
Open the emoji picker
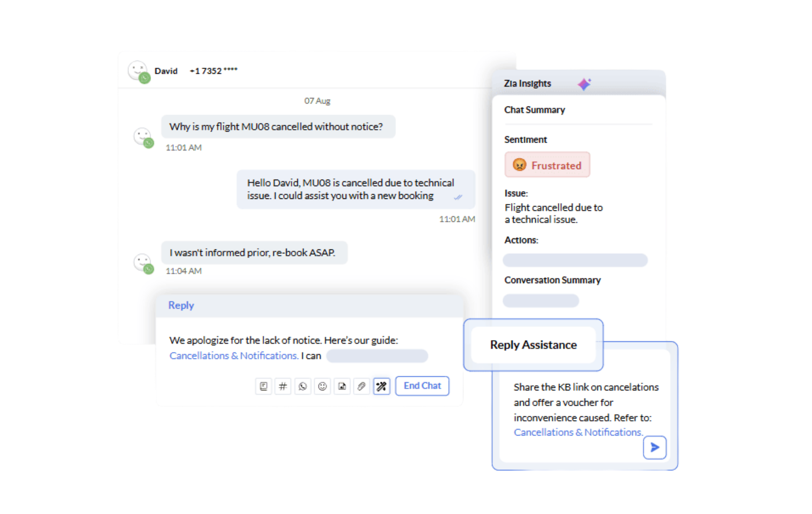click(x=322, y=386)
